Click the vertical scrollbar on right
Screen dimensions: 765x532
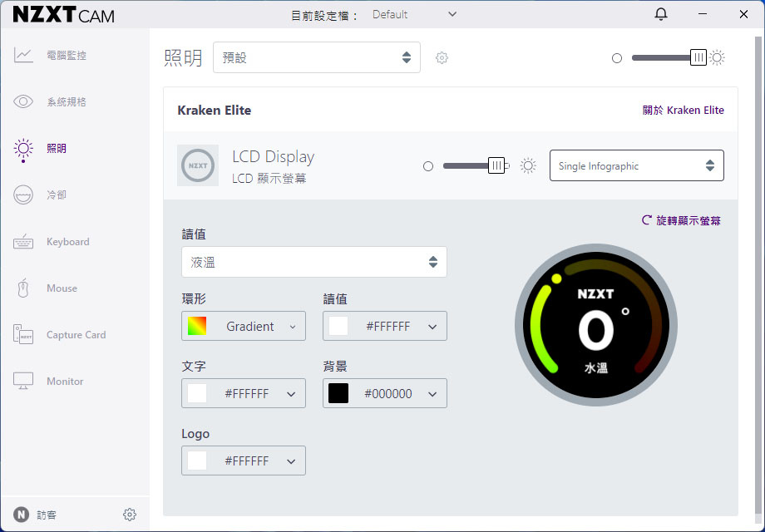[758, 276]
